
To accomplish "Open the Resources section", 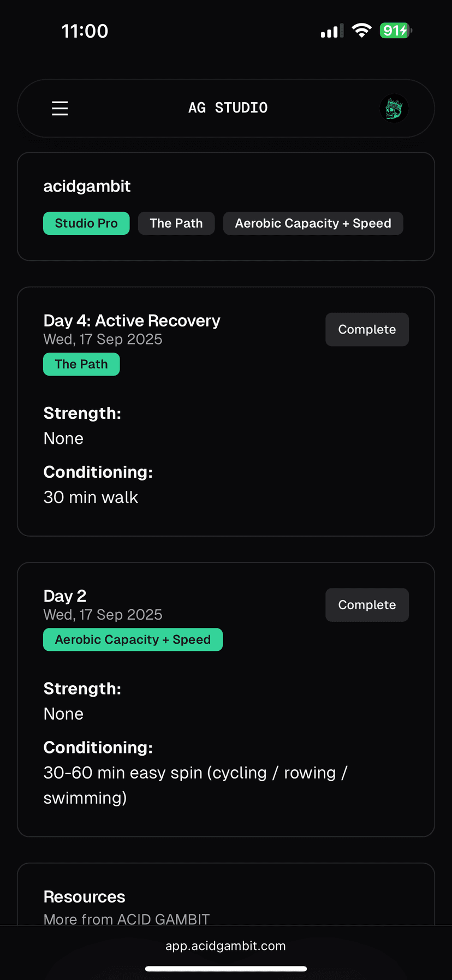I will point(85,896).
